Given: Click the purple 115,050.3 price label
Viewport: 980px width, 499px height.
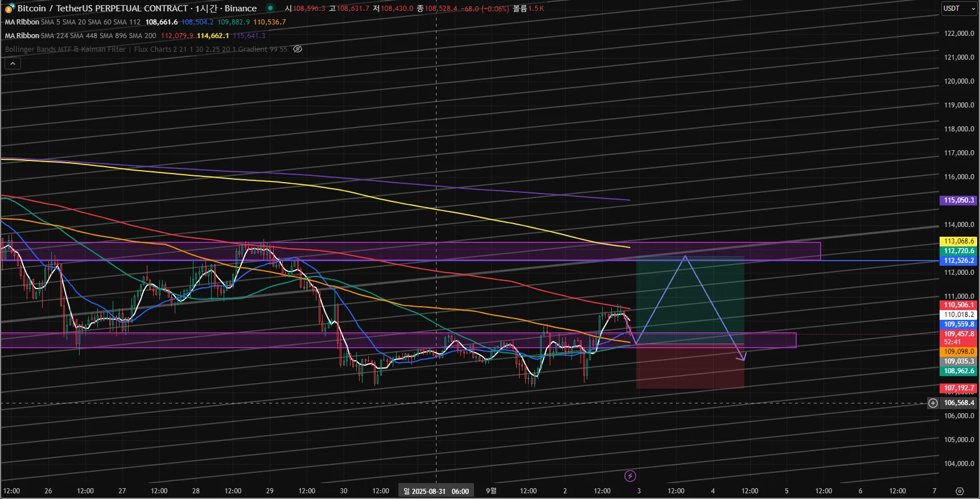Looking at the screenshot, I should click(x=958, y=200).
